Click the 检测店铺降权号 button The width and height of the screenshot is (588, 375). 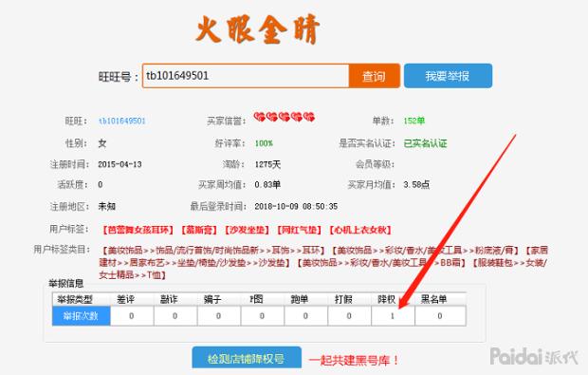(x=247, y=358)
